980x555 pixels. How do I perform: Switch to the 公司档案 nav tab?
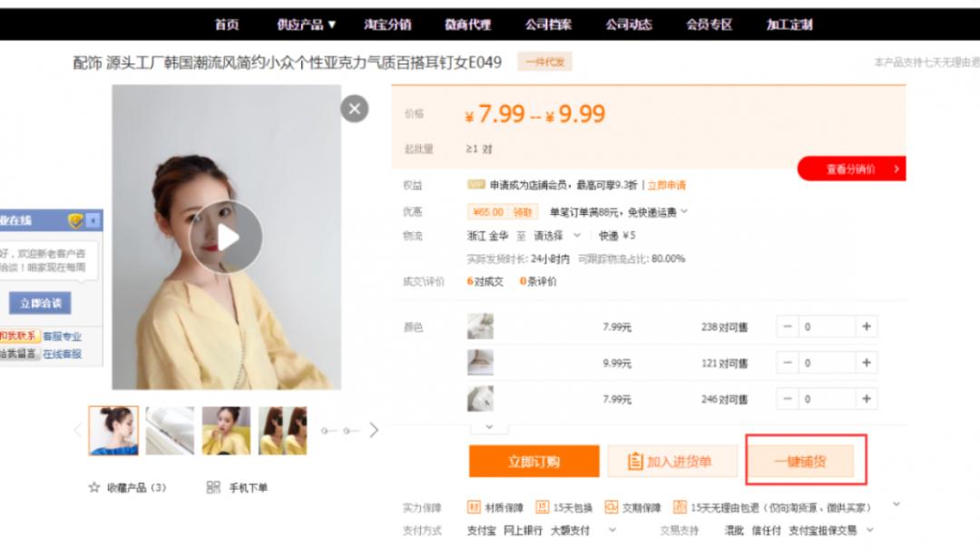(x=550, y=24)
